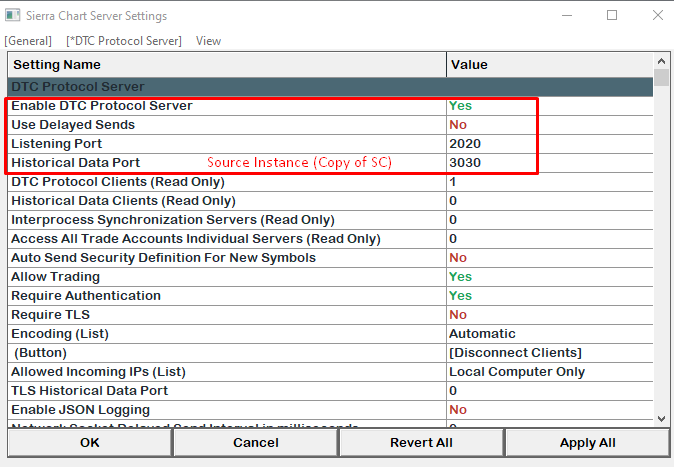
Task: Select the Enable JSON Logging row label
Action: tap(80, 409)
